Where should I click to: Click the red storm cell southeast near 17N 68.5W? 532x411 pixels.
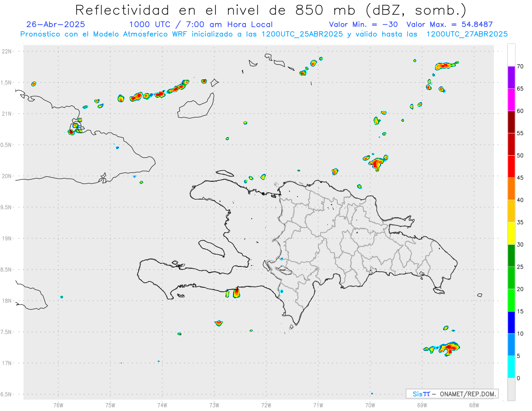[x=450, y=348]
